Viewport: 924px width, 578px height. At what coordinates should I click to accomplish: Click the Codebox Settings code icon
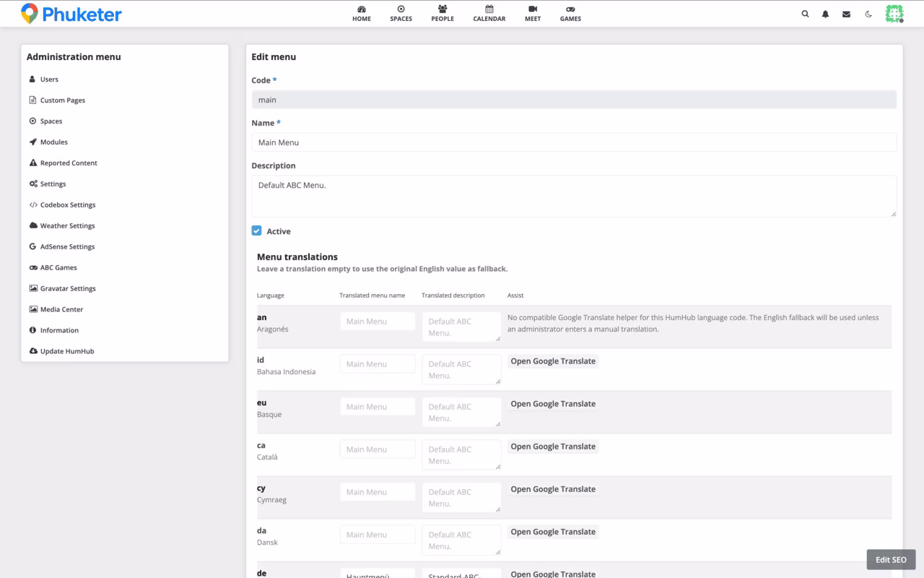tap(33, 205)
